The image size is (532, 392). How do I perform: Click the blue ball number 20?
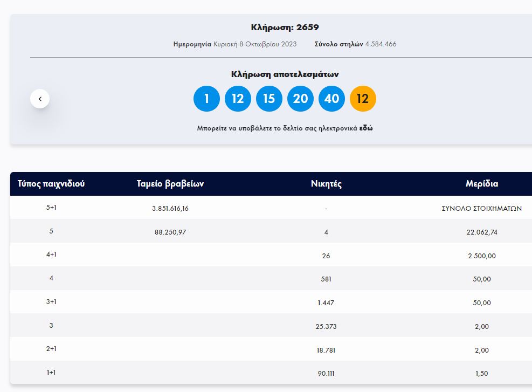[300, 99]
